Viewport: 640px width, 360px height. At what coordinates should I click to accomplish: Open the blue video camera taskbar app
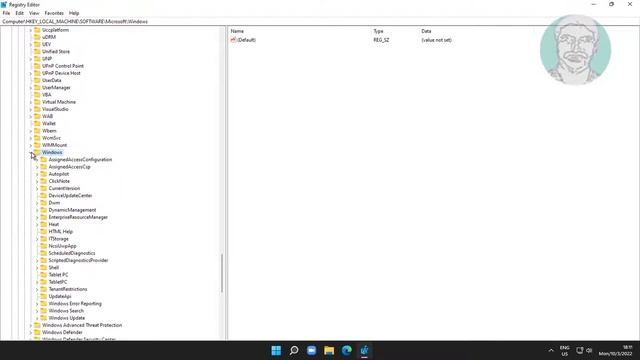tap(311, 350)
